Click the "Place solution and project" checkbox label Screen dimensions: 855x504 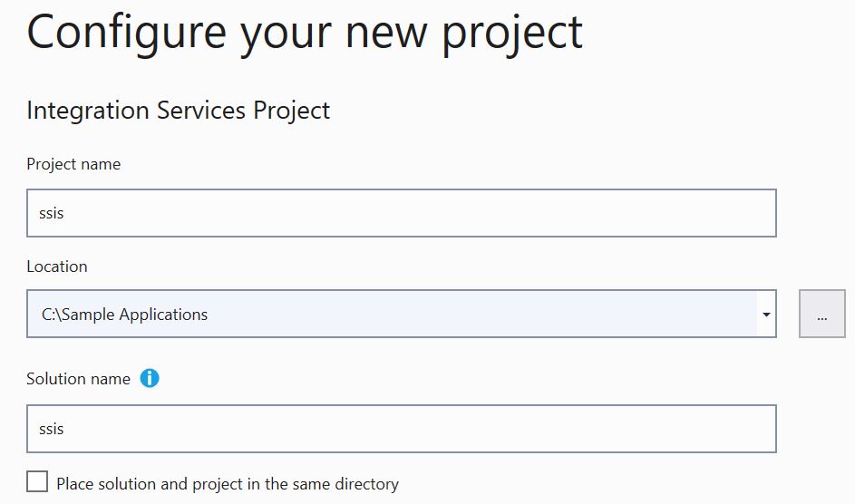click(x=228, y=484)
